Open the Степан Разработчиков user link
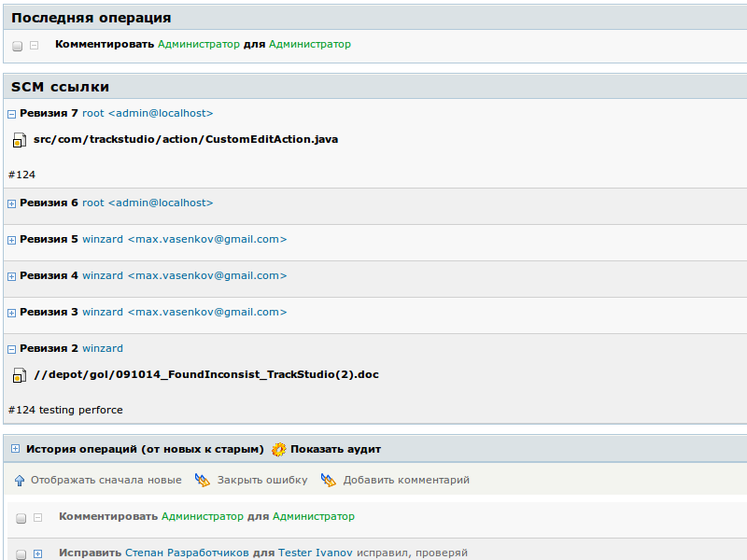747x560 pixels. coord(187,553)
